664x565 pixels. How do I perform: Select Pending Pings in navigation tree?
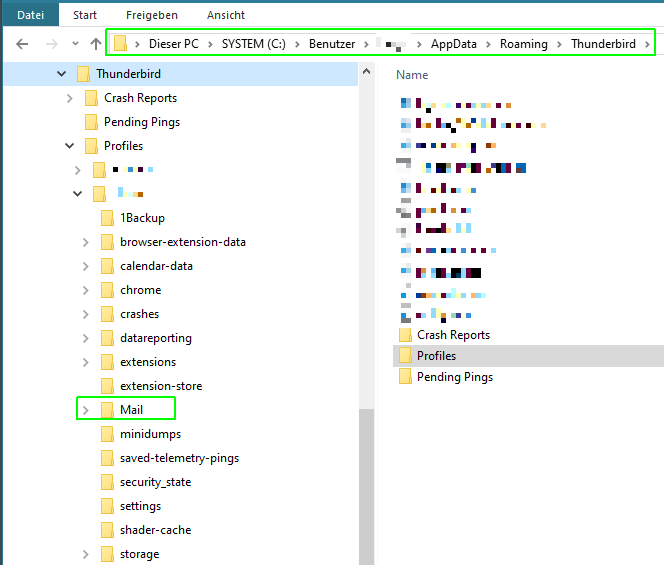click(142, 122)
